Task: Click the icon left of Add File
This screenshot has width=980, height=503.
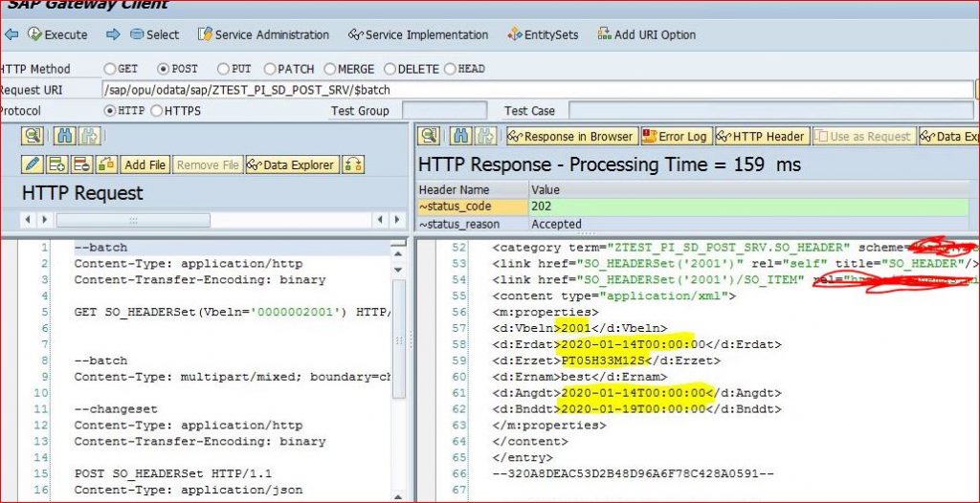Action: [x=106, y=165]
